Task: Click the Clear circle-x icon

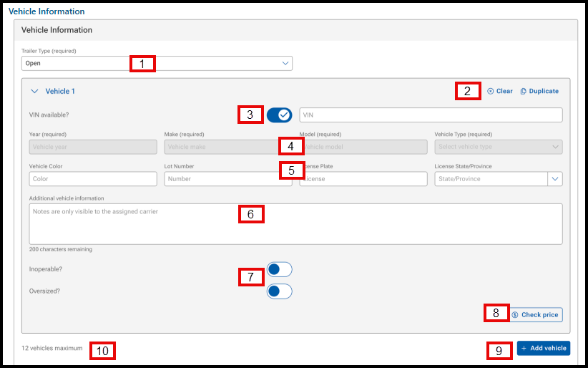Action: (x=491, y=92)
